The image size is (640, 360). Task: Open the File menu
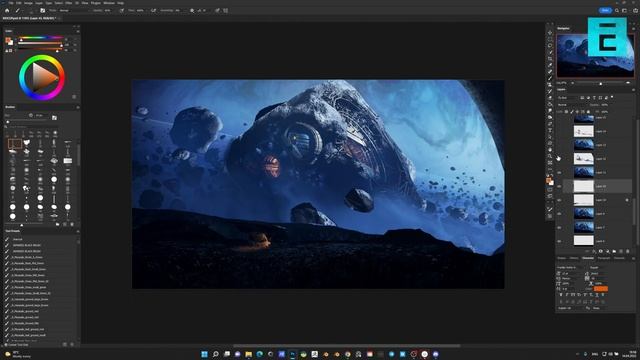(11, 3)
